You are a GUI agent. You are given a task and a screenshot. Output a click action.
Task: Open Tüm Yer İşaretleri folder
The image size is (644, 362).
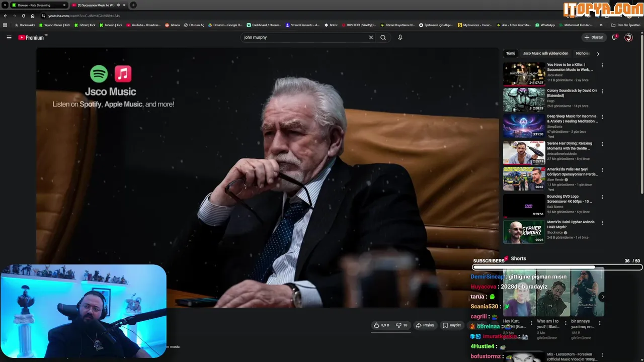click(x=625, y=25)
